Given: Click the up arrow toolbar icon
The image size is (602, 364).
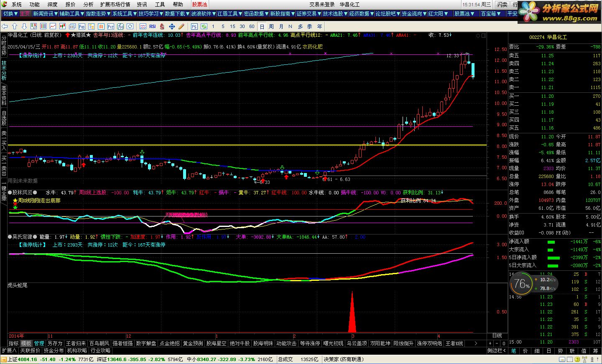Looking at the screenshot, I should [x=14, y=26].
